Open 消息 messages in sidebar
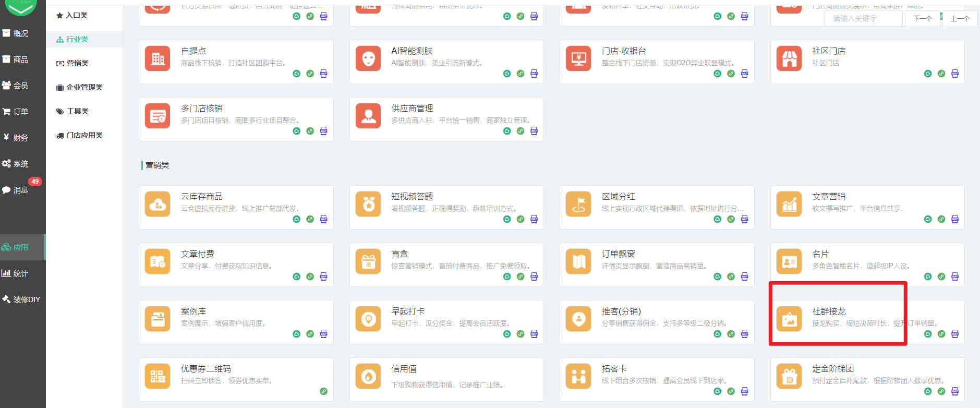The height and width of the screenshot is (408, 980). coord(23,190)
